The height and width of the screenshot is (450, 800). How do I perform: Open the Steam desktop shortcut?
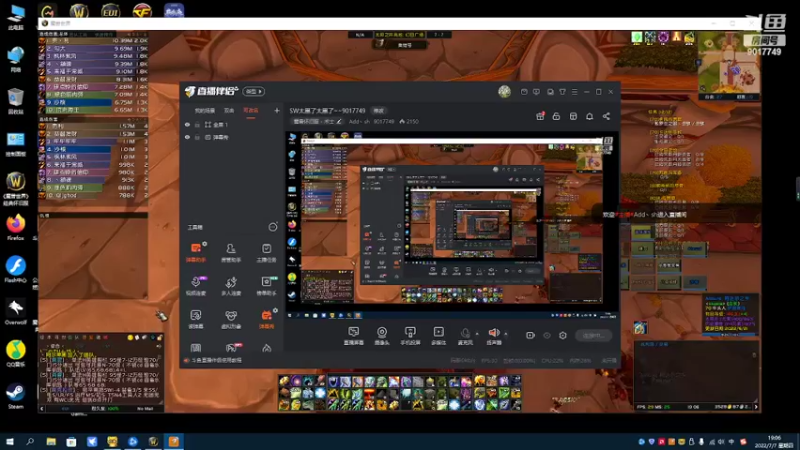[x=16, y=396]
